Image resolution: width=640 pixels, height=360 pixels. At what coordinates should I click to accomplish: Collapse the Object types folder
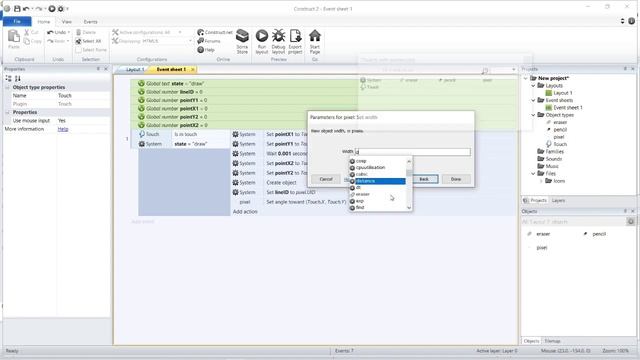pos(533,115)
